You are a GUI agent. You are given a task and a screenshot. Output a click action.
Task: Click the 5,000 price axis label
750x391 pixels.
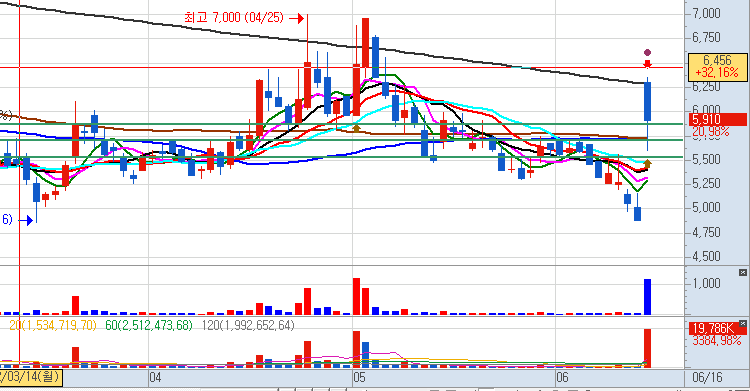tap(706, 208)
